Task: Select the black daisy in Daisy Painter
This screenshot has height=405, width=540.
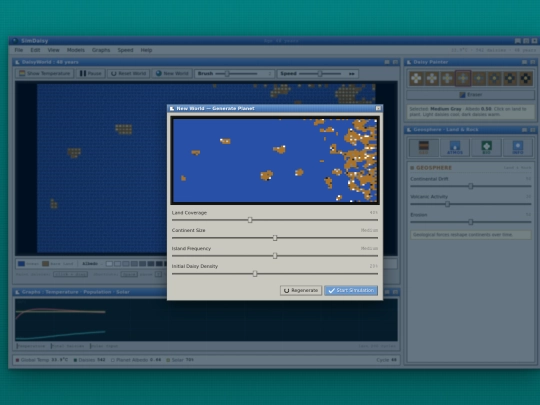Action: click(x=526, y=79)
